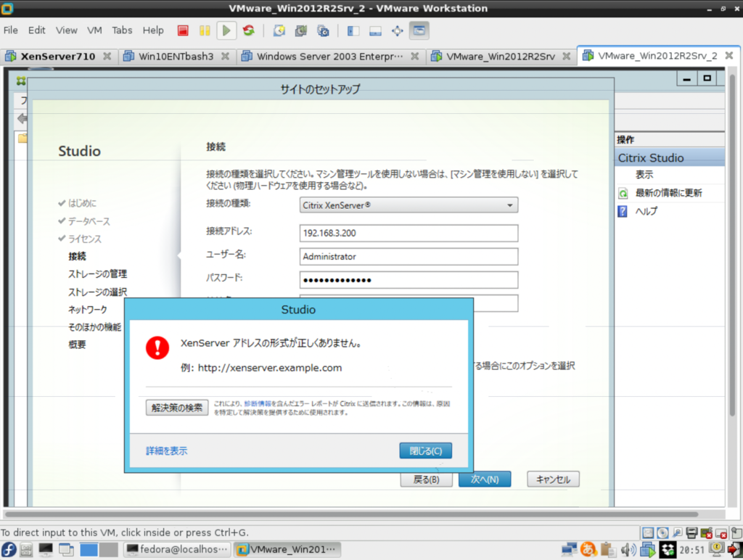Screen dimensions: 743x560
Task: Click the clipboard tray icon
Action: (x=607, y=549)
